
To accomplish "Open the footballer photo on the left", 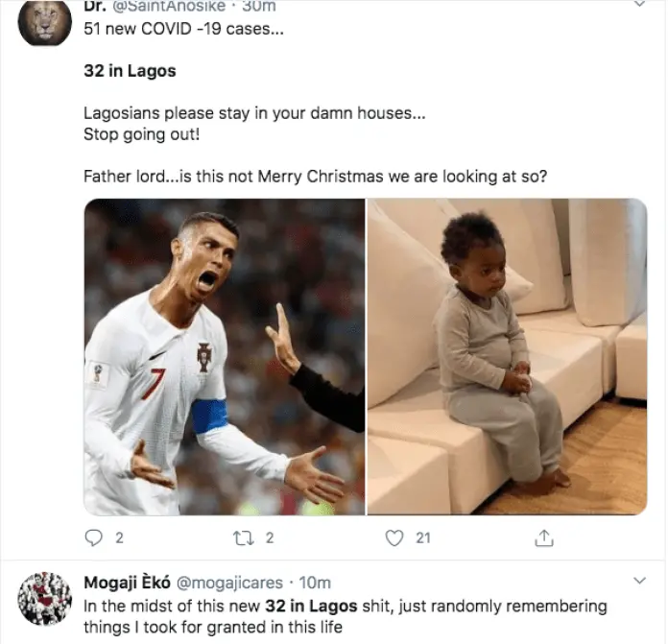I will click(x=225, y=357).
